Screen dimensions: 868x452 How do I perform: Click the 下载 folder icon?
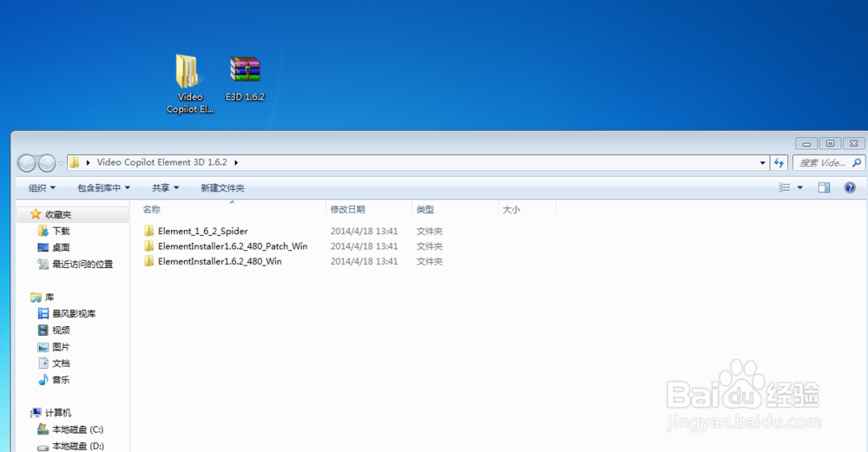pyautogui.click(x=43, y=231)
